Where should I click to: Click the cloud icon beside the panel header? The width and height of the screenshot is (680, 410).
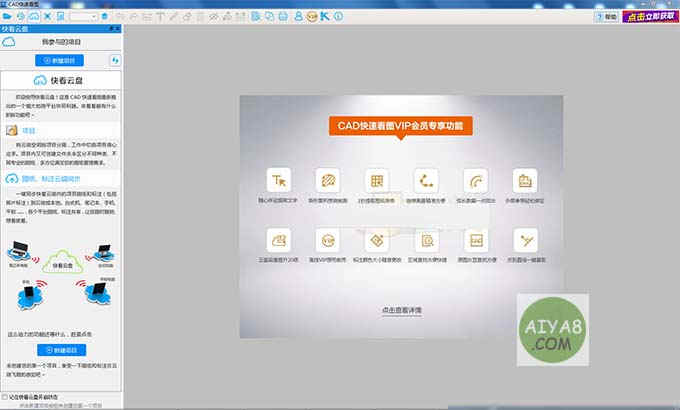9,42
